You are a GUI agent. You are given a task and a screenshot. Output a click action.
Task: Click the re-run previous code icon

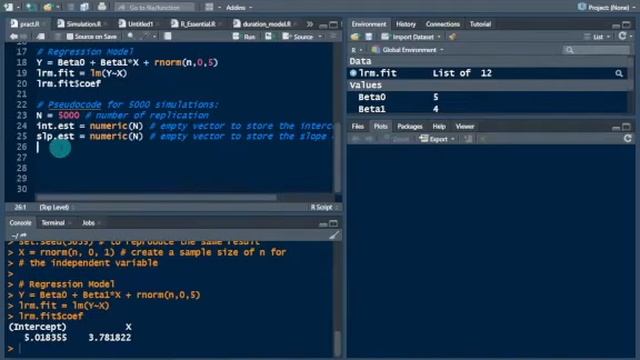point(268,36)
